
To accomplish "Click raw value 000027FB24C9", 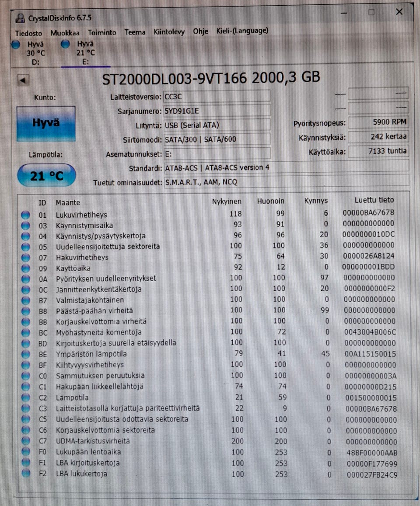I will coord(372,475).
